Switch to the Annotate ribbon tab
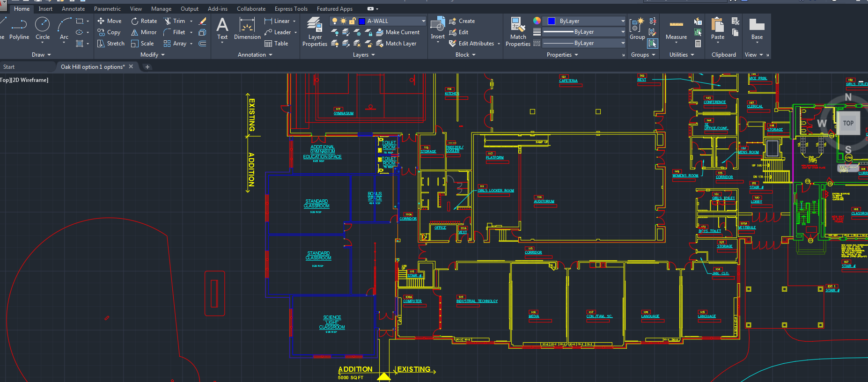This screenshot has height=382, width=868. point(74,9)
